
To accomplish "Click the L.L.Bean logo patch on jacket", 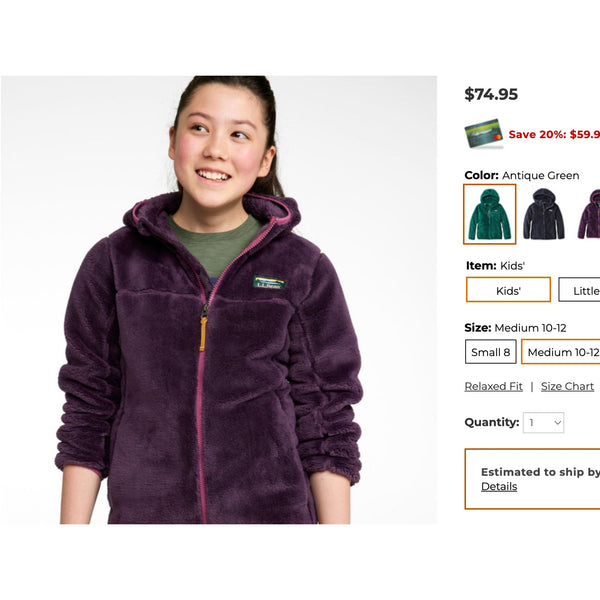I will [x=269, y=282].
